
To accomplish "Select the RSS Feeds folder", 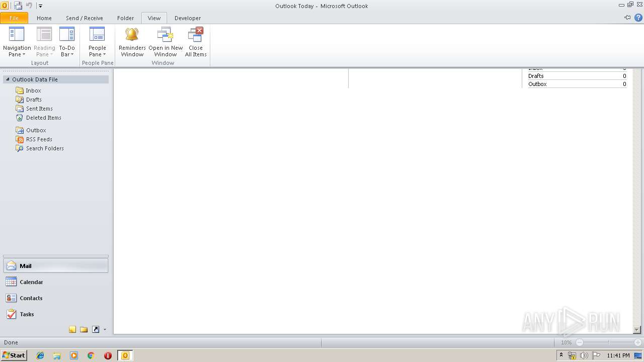I will click(x=39, y=139).
